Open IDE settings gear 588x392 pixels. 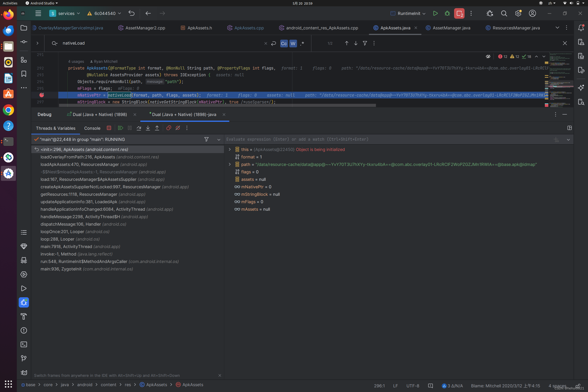[518, 13]
